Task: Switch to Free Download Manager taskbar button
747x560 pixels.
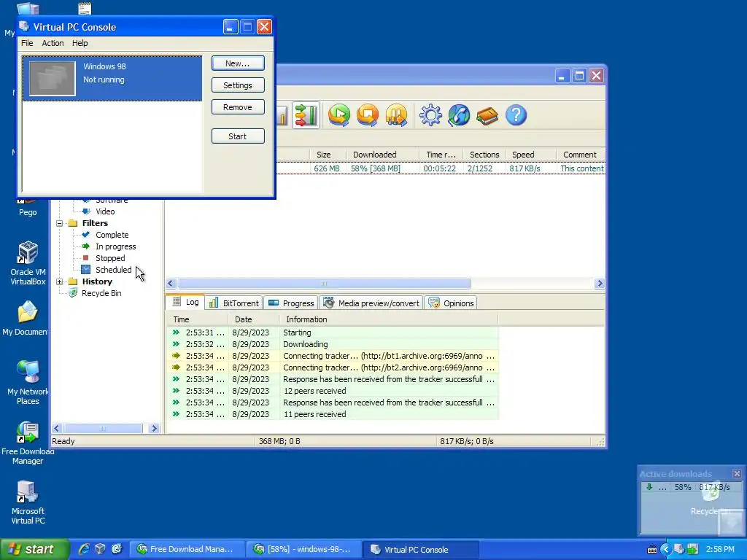Action: click(x=187, y=550)
